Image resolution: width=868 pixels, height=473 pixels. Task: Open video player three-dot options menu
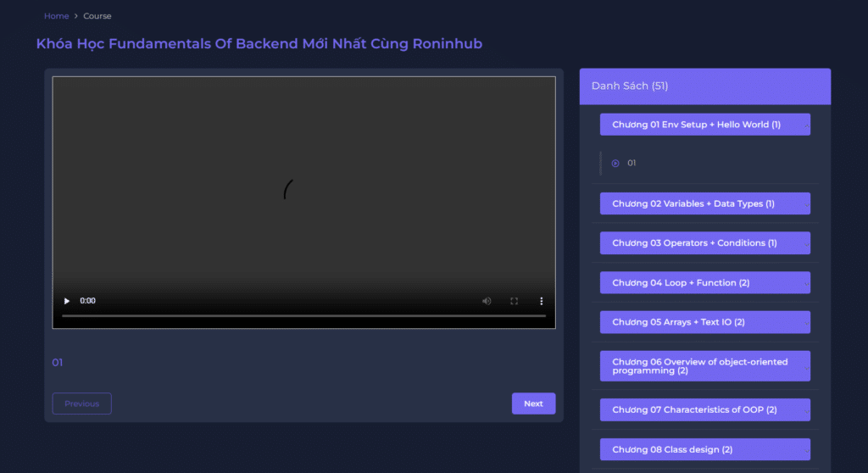(542, 301)
